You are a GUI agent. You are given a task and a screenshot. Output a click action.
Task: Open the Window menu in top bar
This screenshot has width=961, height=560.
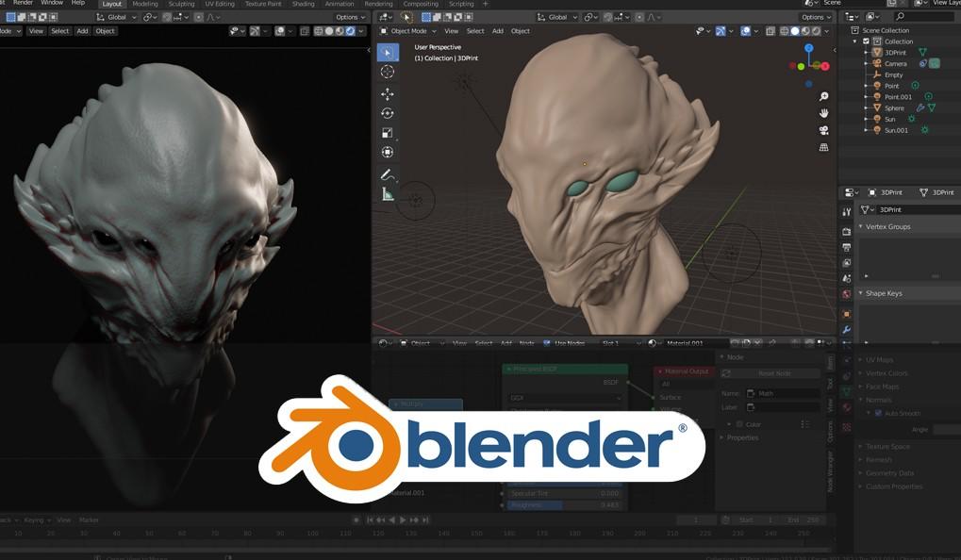tap(52, 3)
